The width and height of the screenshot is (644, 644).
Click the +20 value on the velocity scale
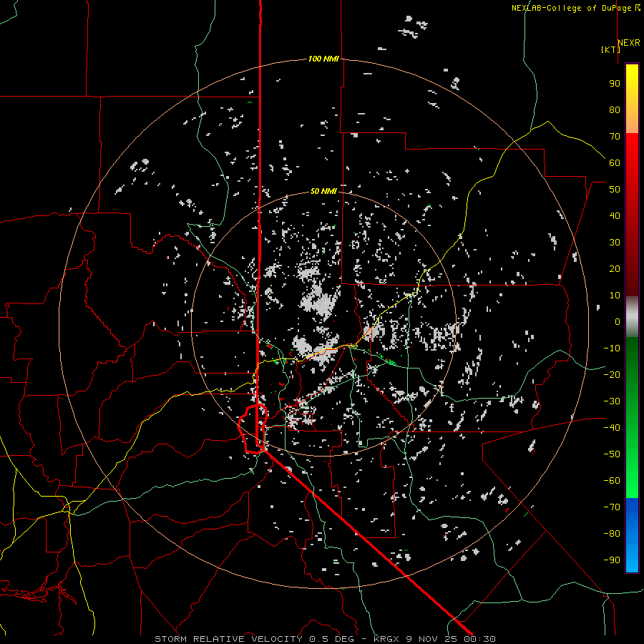coord(615,269)
